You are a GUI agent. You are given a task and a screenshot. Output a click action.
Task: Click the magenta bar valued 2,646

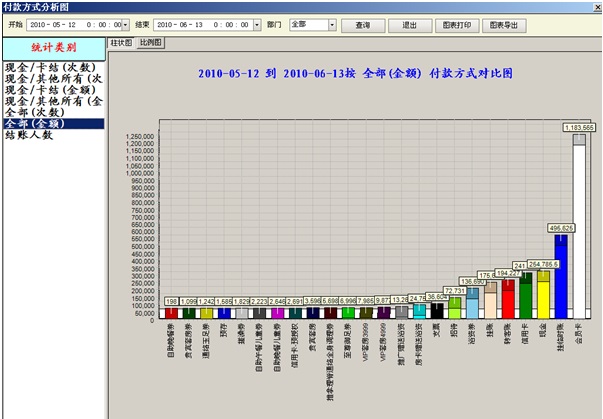tap(277, 313)
